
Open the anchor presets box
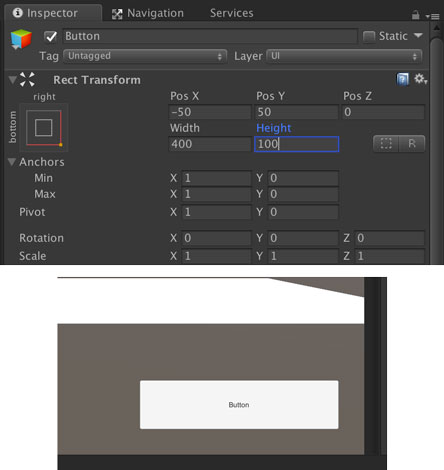(44, 128)
